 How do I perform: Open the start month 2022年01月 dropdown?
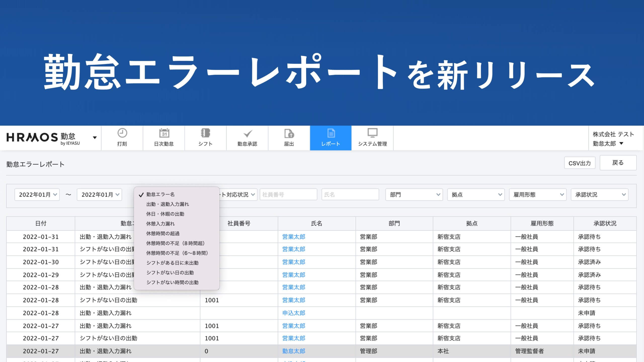click(37, 194)
